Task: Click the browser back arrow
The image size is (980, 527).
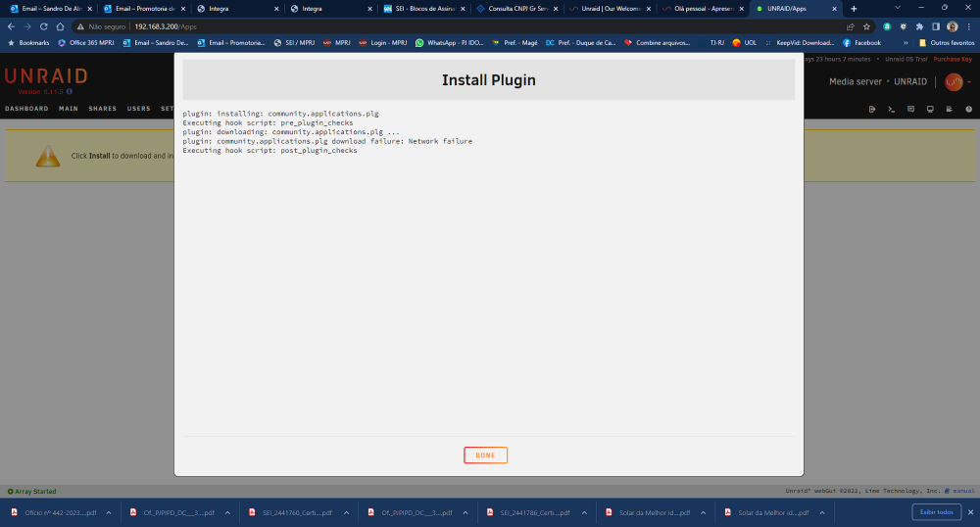Action: tap(11, 26)
